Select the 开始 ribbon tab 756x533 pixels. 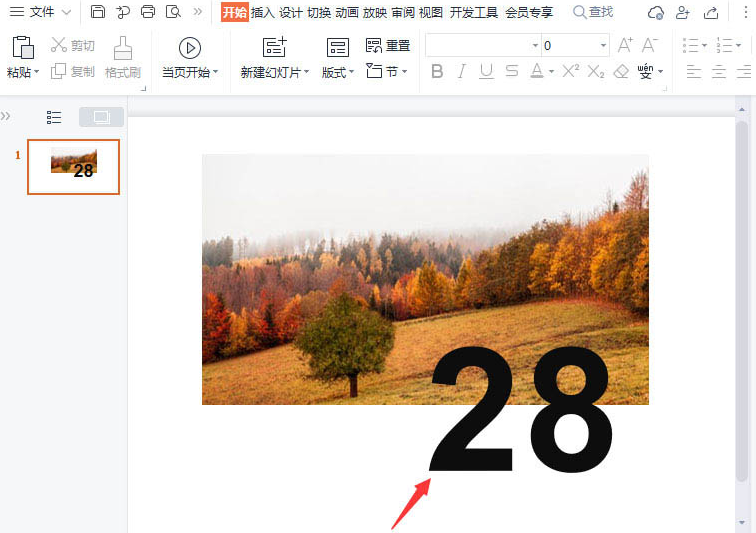coord(235,12)
